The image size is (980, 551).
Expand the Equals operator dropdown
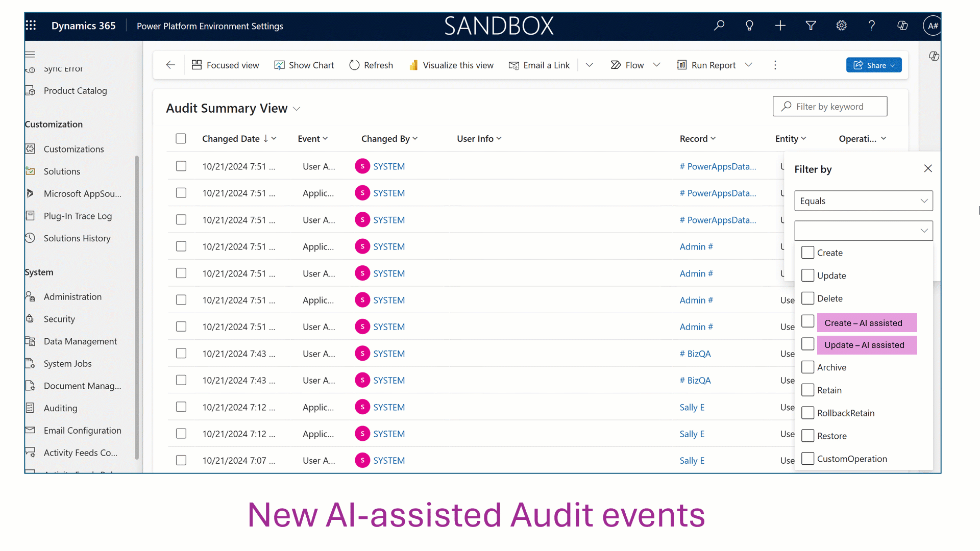(x=863, y=201)
